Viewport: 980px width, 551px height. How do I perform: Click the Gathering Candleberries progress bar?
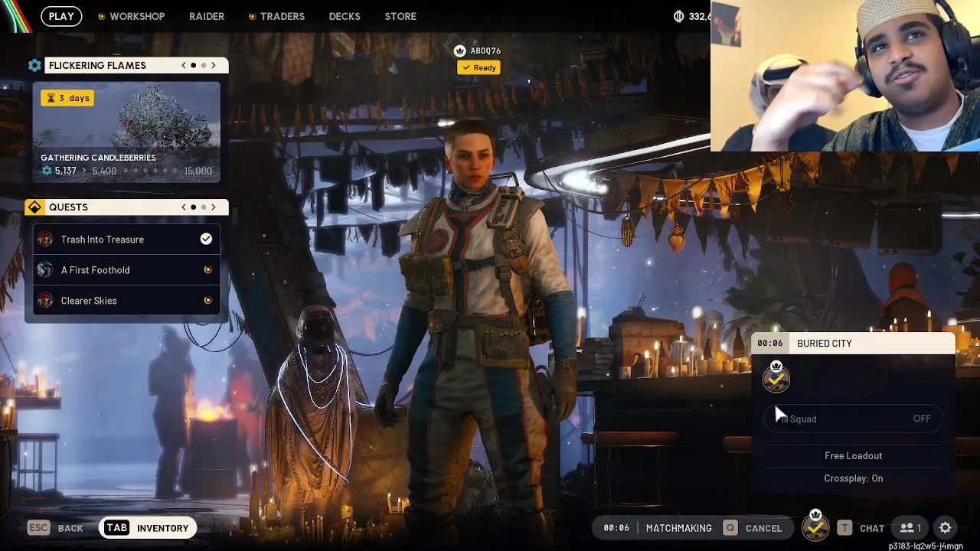point(126,171)
